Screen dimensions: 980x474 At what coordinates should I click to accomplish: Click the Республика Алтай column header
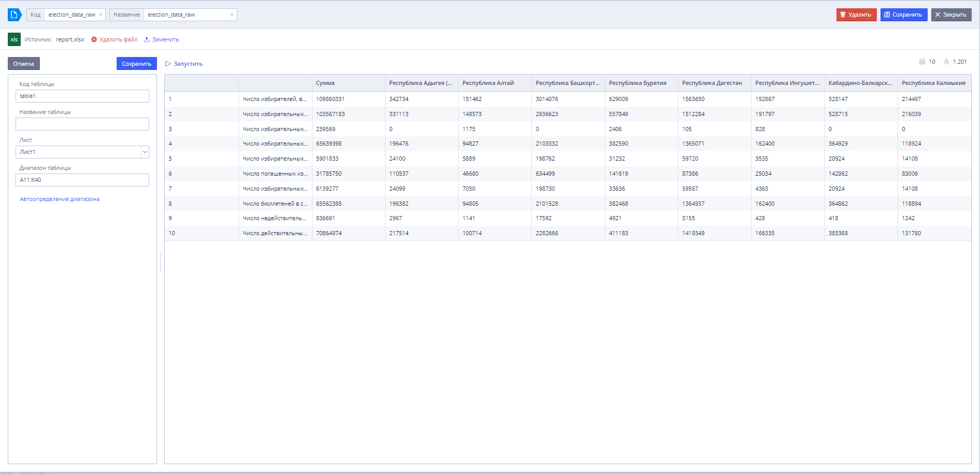pyautogui.click(x=495, y=83)
